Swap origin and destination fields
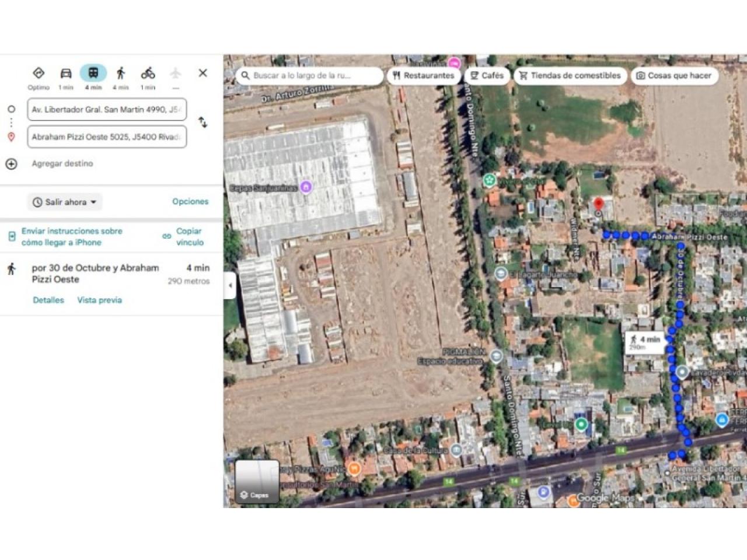747x560 pixels. (x=203, y=123)
